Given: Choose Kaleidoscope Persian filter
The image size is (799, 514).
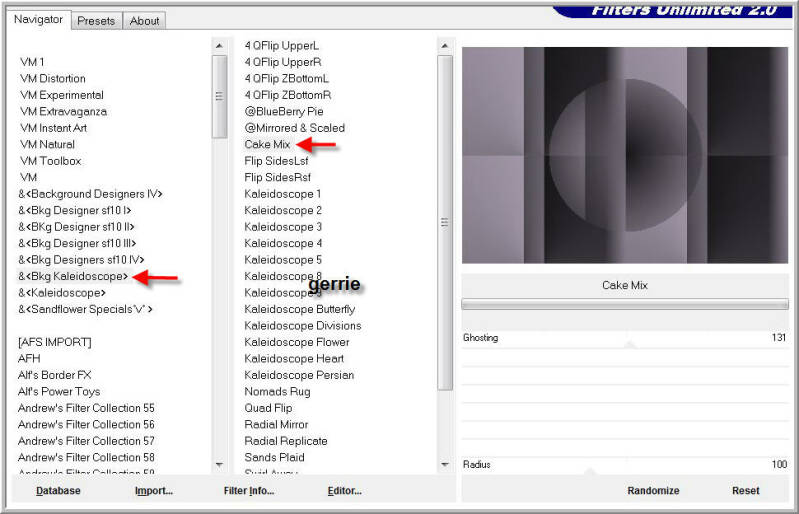Looking at the screenshot, I should click(x=299, y=375).
